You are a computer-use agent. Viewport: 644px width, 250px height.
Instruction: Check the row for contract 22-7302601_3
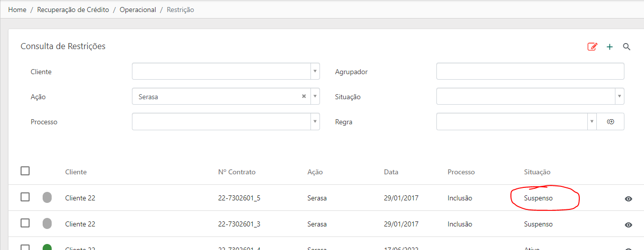click(x=25, y=223)
